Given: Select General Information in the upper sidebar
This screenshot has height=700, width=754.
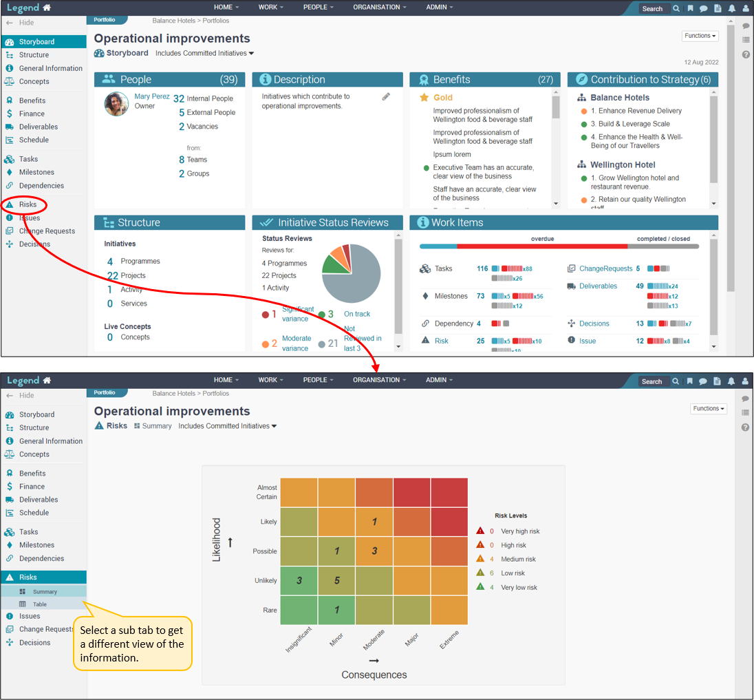Looking at the screenshot, I should (50, 68).
